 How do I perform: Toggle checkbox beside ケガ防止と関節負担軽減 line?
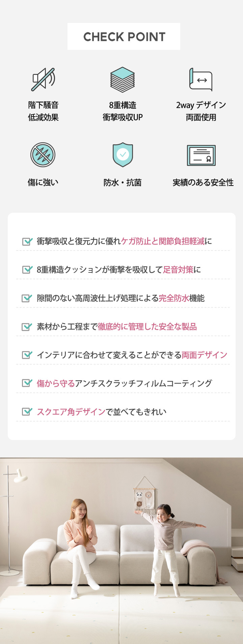coord(27,241)
